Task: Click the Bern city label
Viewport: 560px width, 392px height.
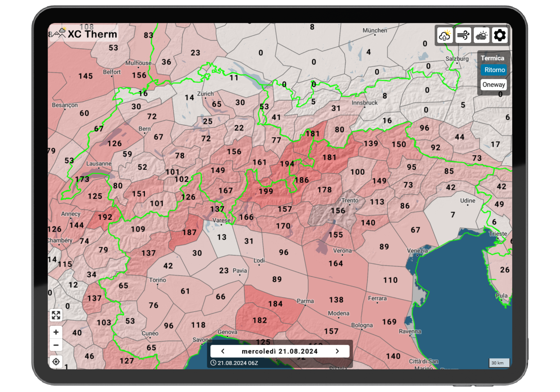Action: click(x=144, y=129)
